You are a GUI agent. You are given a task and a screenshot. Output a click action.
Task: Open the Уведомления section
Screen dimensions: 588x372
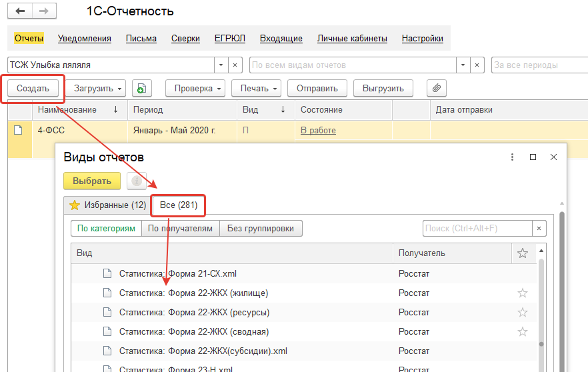[85, 39]
